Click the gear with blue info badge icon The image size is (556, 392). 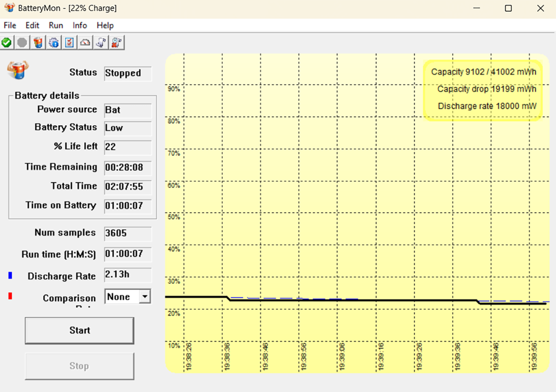pos(54,43)
